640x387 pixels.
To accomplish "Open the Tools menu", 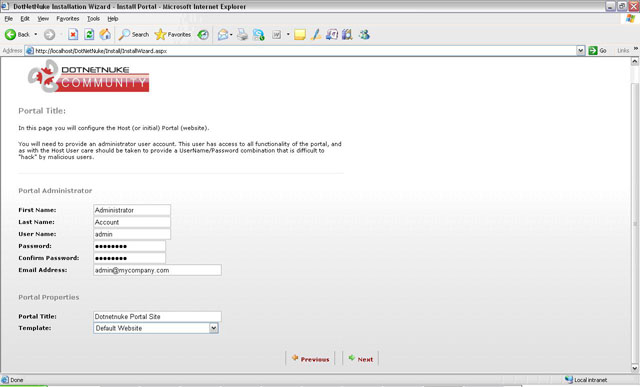I will (93, 19).
